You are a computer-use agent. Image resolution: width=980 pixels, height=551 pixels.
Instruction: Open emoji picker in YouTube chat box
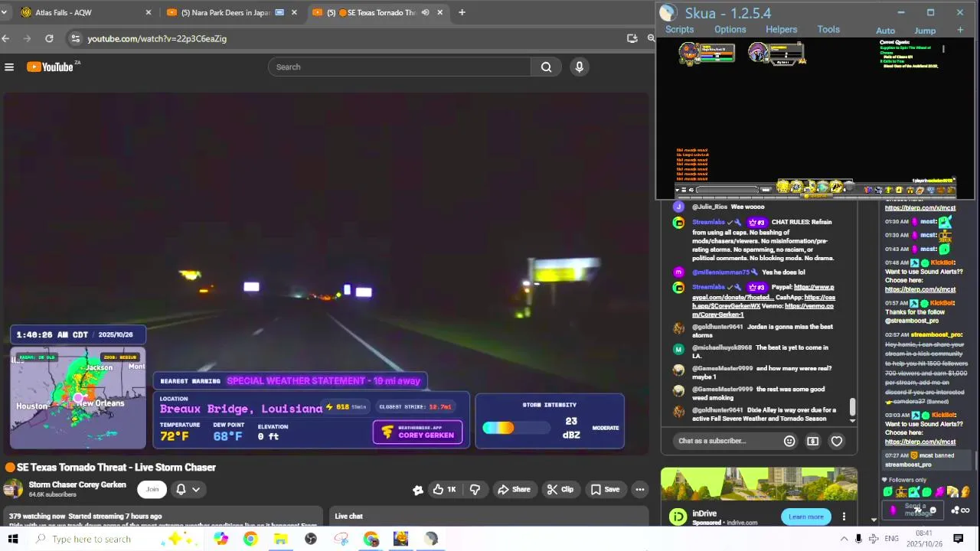coord(789,441)
